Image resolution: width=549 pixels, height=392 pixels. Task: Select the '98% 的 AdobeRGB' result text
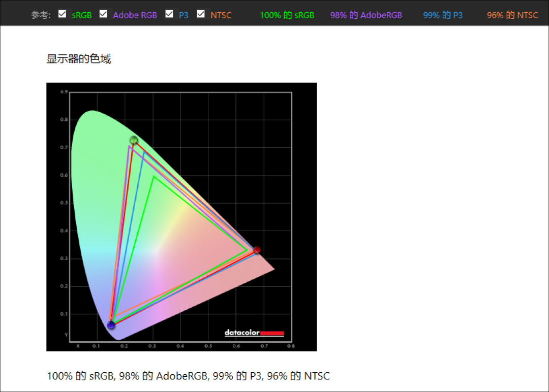click(x=366, y=15)
